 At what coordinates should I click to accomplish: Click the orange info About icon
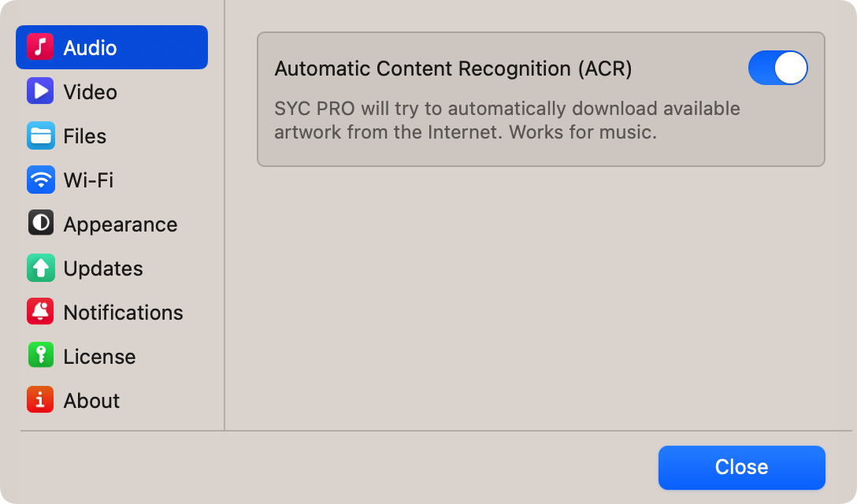(40, 400)
